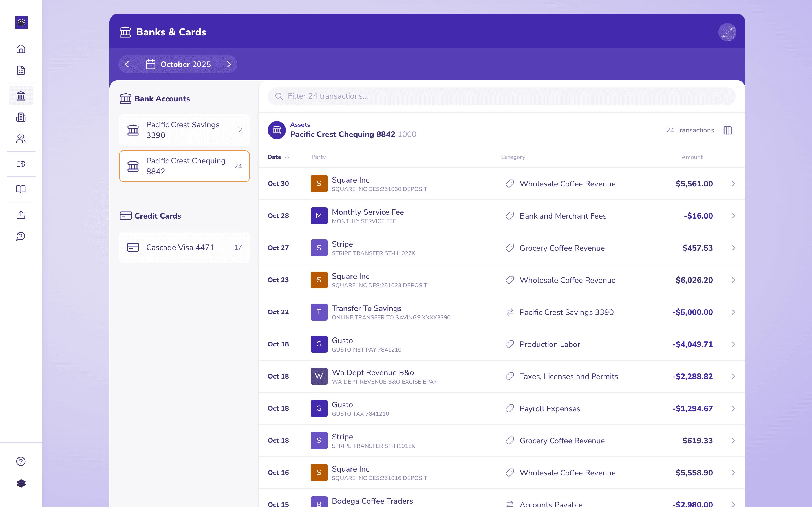812x507 pixels.
Task: Click the Filter 24 transactions search field
Action: (x=502, y=96)
